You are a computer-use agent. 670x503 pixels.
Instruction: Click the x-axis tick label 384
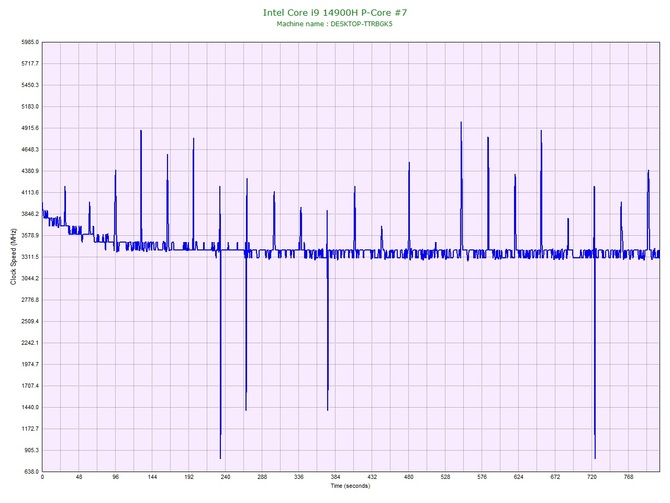click(x=336, y=477)
